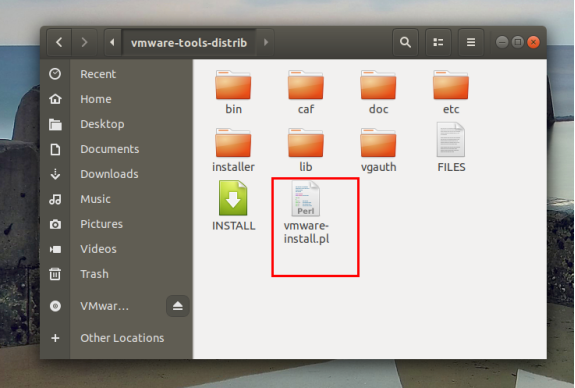Open the hamburger menu button
The height and width of the screenshot is (388, 575).
(x=471, y=43)
